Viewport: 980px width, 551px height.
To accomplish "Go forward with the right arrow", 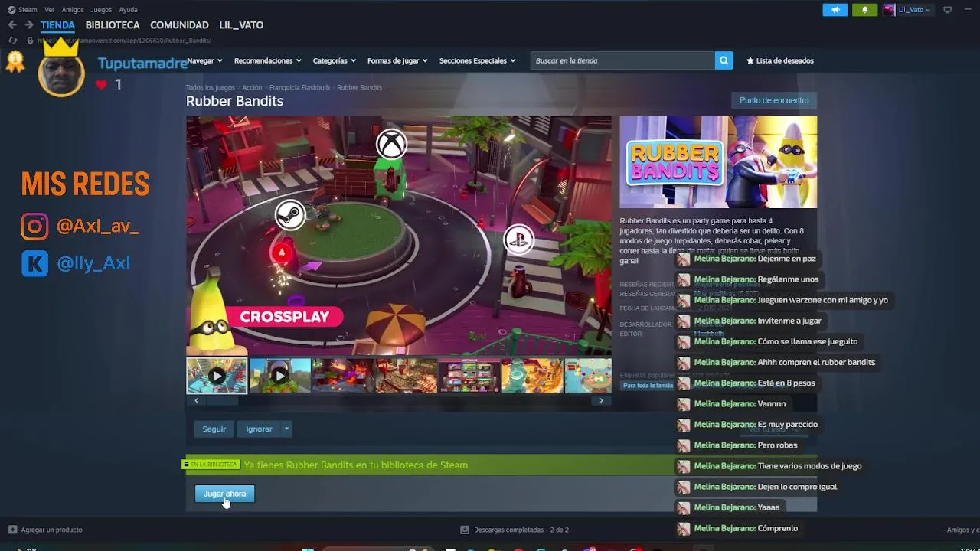I will click(x=29, y=25).
